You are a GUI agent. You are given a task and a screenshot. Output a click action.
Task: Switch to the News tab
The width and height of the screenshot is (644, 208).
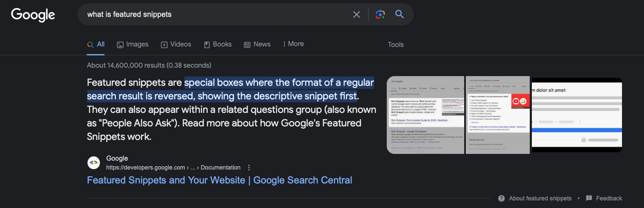(257, 44)
